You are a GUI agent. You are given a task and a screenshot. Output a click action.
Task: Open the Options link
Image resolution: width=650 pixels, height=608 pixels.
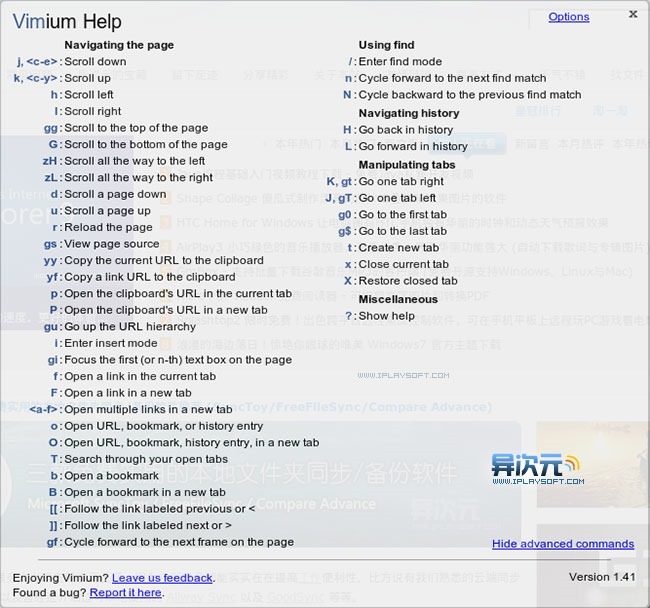569,17
